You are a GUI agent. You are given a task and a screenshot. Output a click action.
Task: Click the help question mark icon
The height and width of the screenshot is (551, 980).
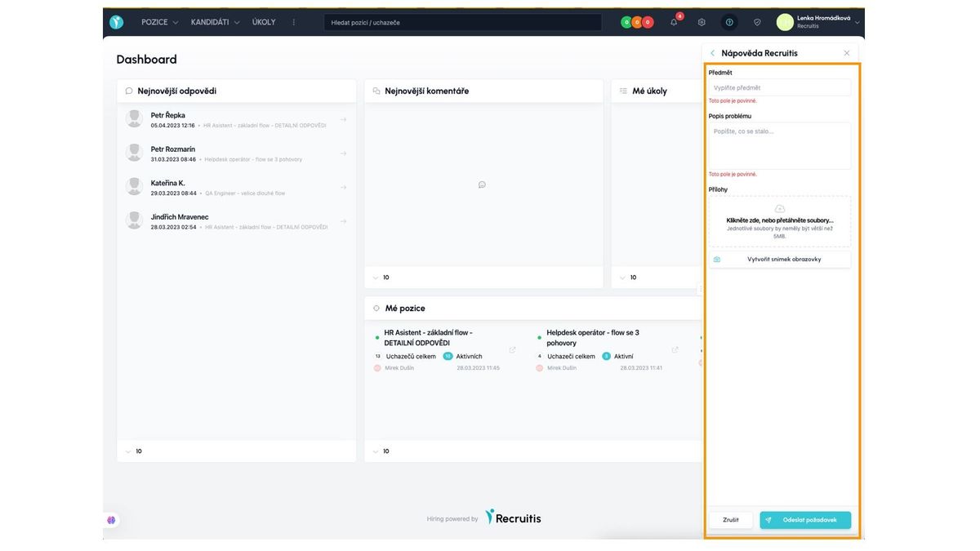(729, 22)
